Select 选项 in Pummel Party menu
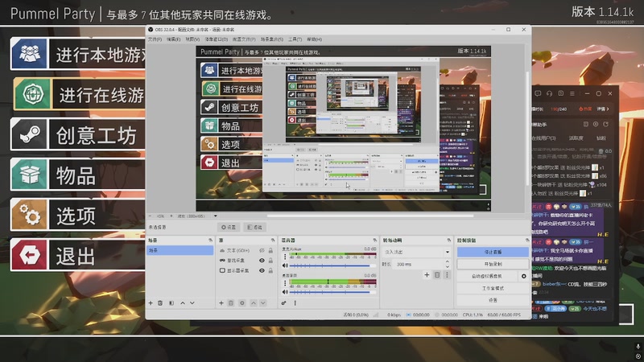Image resolution: width=644 pixels, height=362 pixels. tap(78, 215)
